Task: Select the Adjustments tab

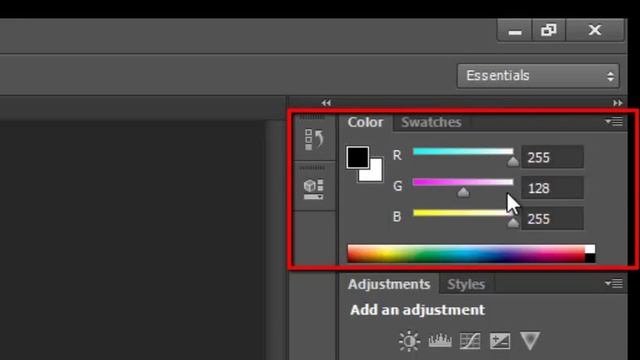Action: 389,284
